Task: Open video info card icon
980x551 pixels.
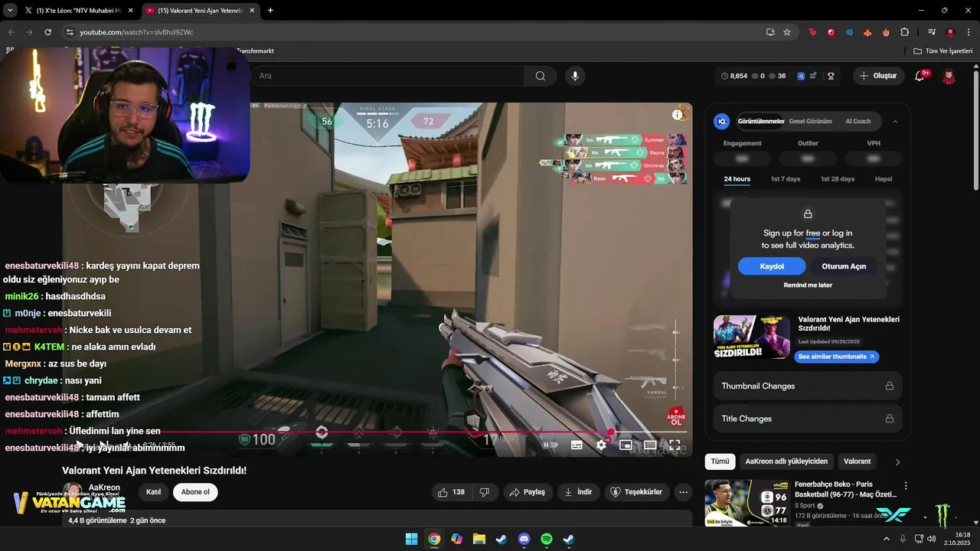Action: pos(678,115)
